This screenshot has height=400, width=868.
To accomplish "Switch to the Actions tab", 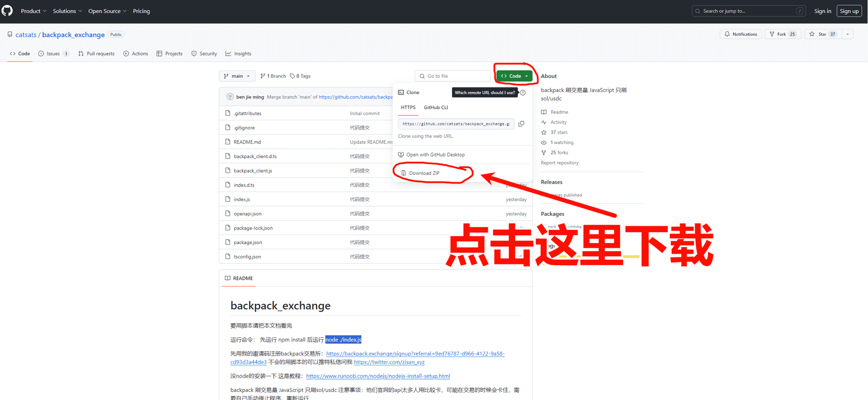I will (136, 54).
